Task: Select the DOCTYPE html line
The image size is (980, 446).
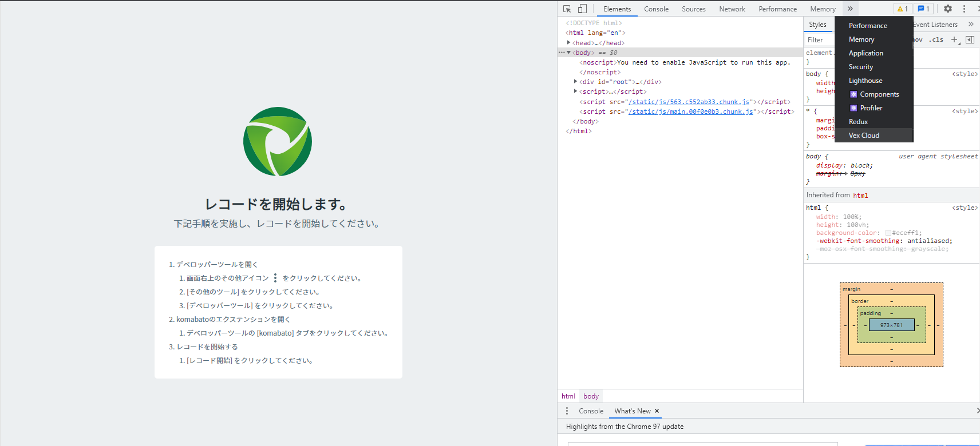Action: coord(594,23)
